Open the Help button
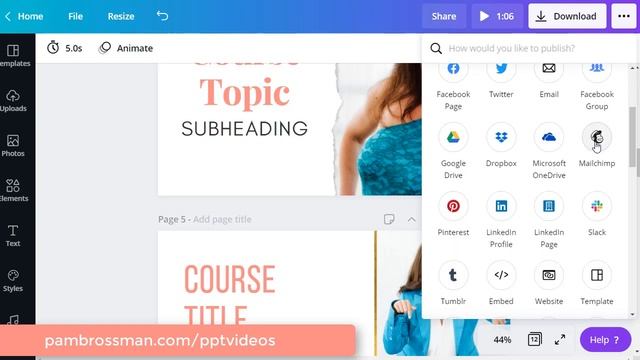640x360 pixels. pyautogui.click(x=605, y=340)
